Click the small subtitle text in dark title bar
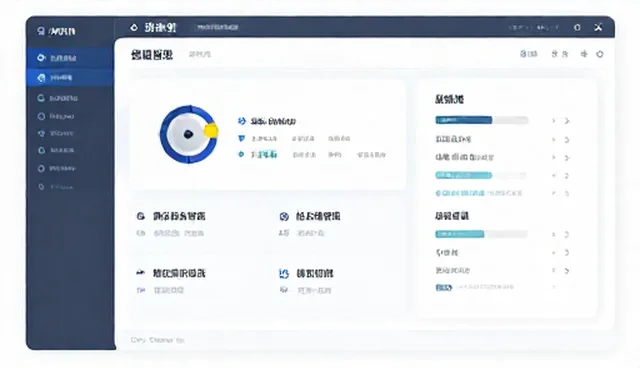640x368 pixels. pyautogui.click(x=217, y=27)
